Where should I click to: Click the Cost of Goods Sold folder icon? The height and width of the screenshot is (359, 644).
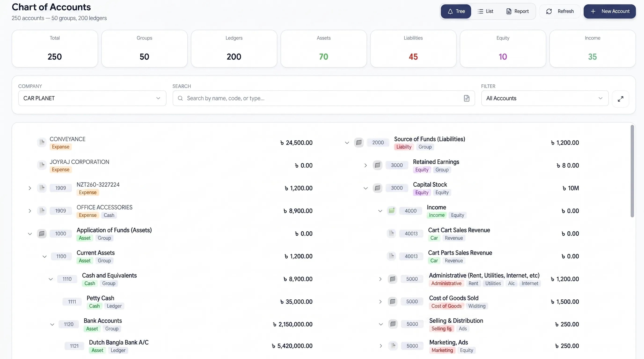(x=392, y=302)
